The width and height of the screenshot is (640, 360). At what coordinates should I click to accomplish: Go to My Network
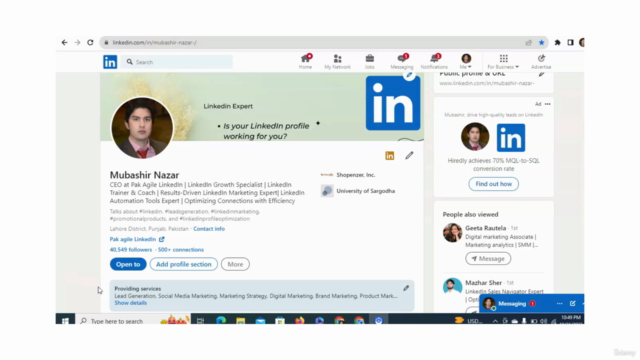(338, 62)
